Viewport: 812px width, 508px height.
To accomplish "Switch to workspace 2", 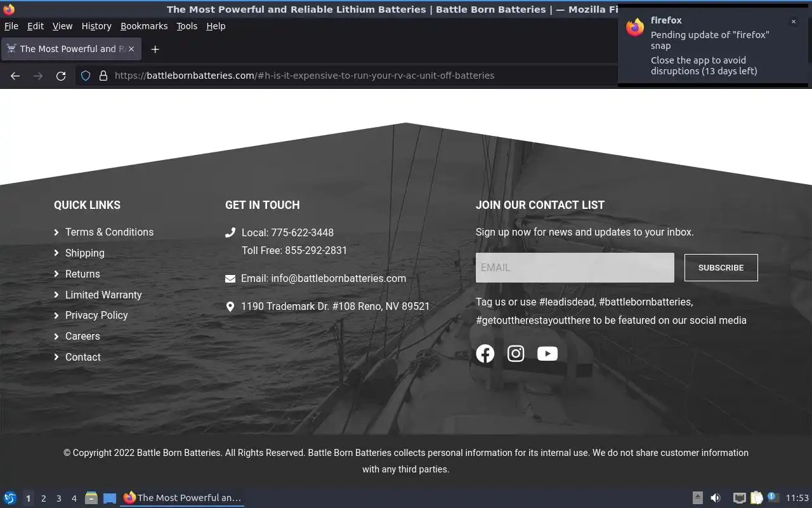I will pos(43,498).
